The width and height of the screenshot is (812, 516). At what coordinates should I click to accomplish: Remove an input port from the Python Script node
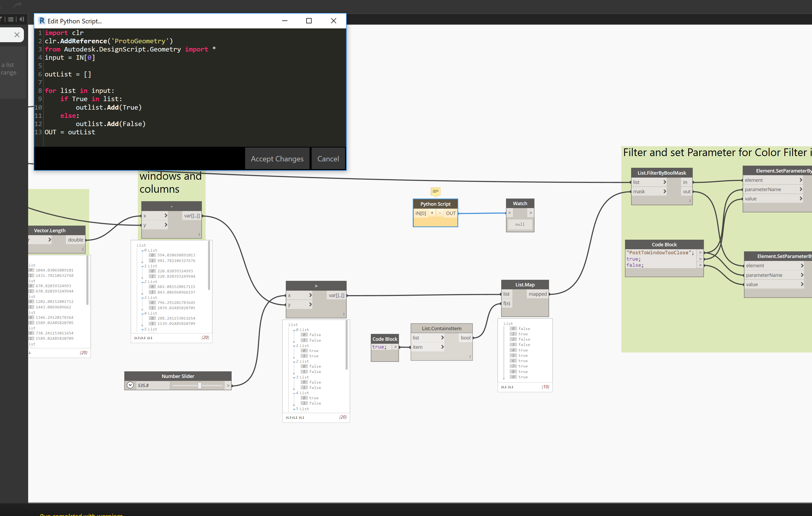tap(440, 213)
